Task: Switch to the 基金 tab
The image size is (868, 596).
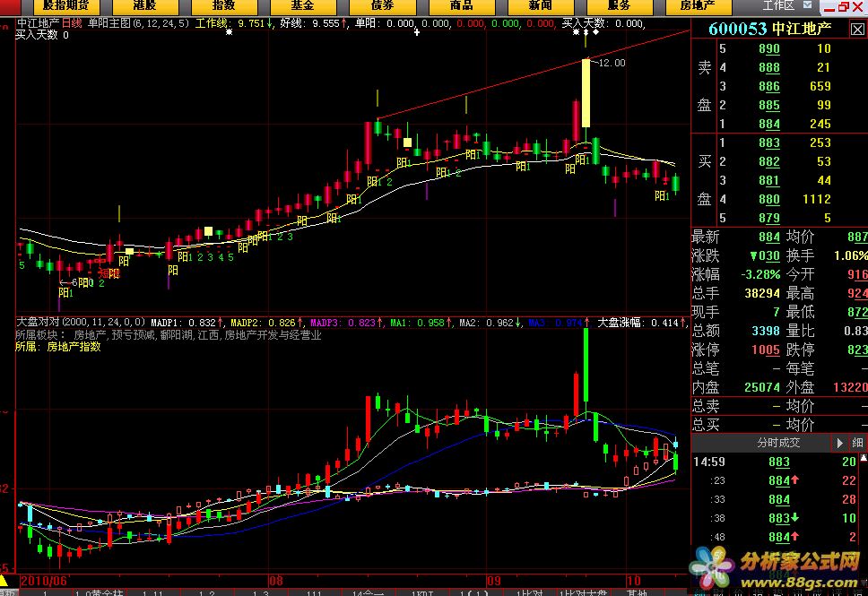Action: coord(303,6)
